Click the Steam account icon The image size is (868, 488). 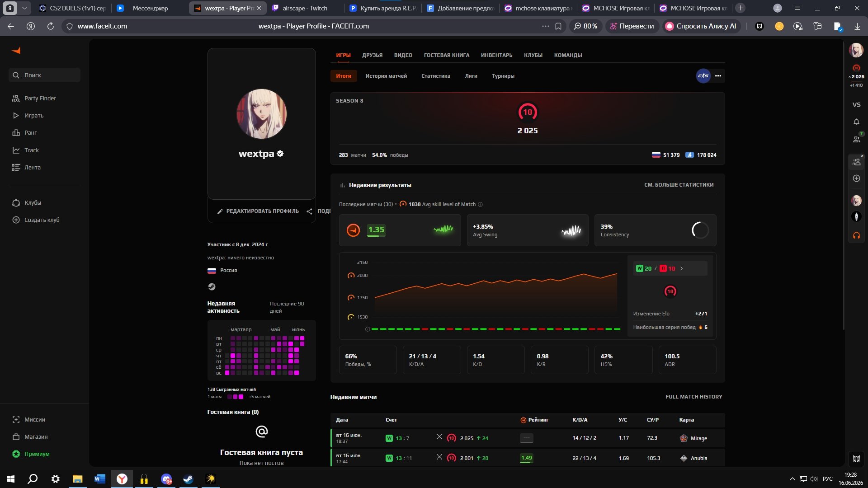[x=212, y=286]
